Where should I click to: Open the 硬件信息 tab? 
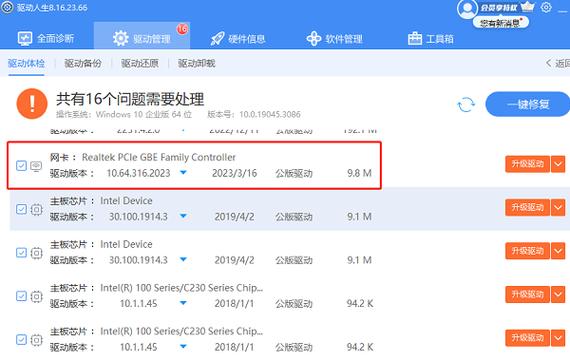(238, 39)
